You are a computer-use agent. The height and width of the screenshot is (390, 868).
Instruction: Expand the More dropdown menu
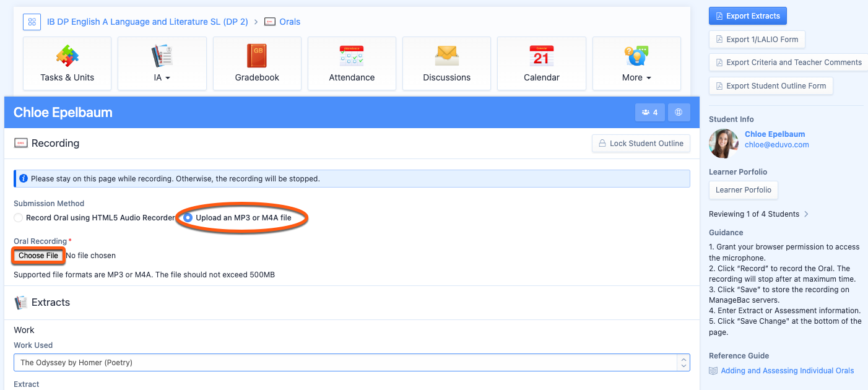coord(636,64)
